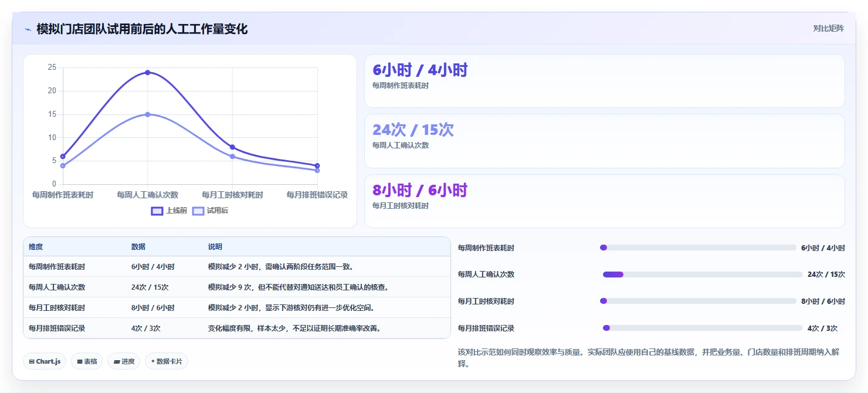868x393 pixels.
Task: Click progress bar for 每月排班错误记录
Action: click(703, 328)
